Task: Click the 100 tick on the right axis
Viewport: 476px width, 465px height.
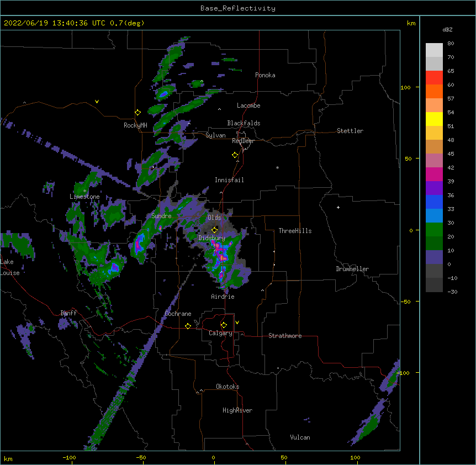Action: click(x=405, y=87)
